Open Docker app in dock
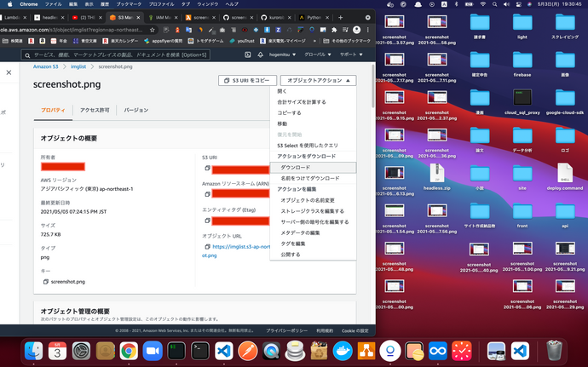This screenshot has height=367, width=588. click(x=343, y=352)
